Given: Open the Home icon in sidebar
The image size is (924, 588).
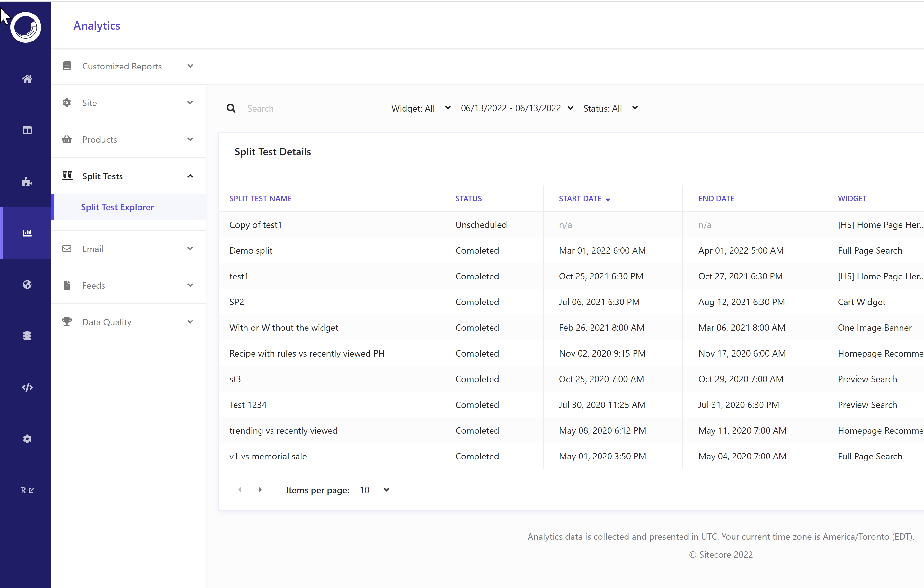Looking at the screenshot, I should (27, 79).
